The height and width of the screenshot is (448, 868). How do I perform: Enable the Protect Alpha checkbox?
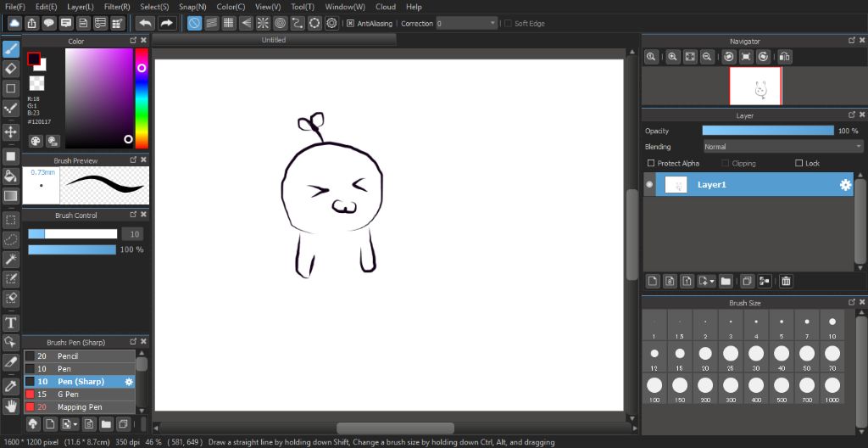click(x=651, y=164)
